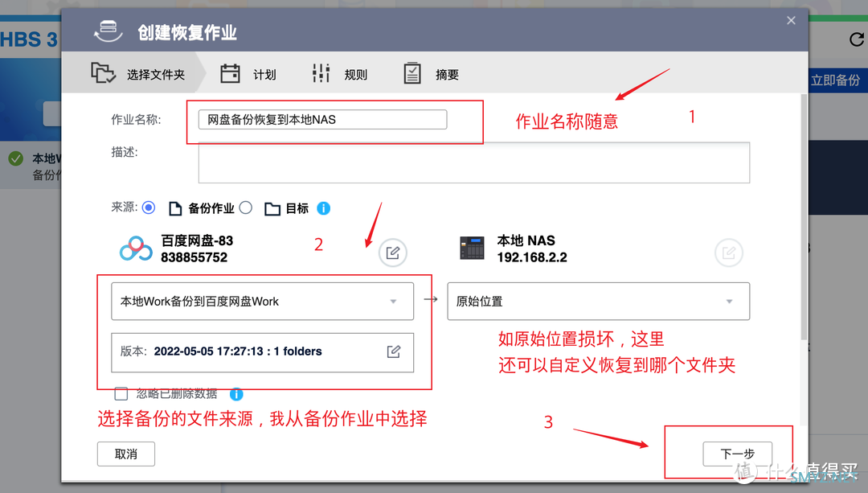
Task: Open the 原始位置 destination dropdown
Action: [x=599, y=302]
